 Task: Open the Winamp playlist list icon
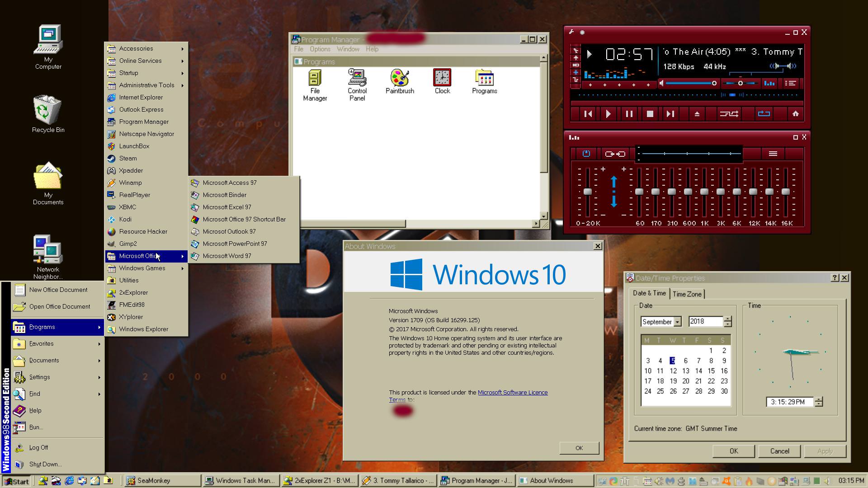point(791,83)
